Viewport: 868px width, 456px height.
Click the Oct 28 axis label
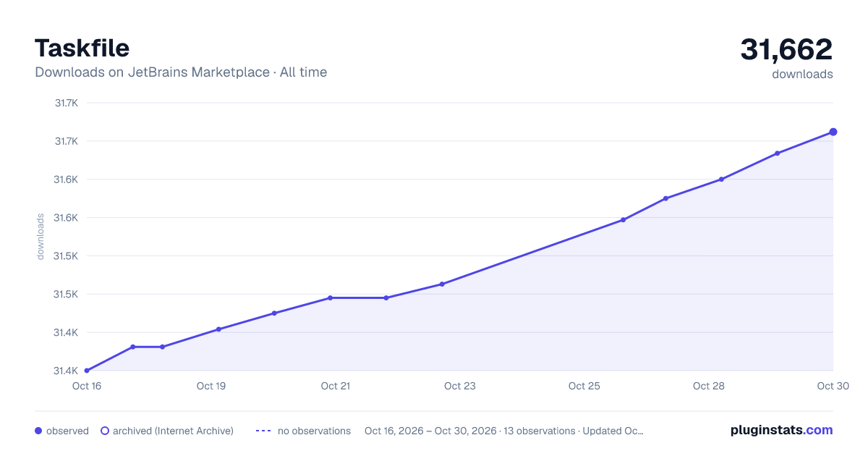709,386
